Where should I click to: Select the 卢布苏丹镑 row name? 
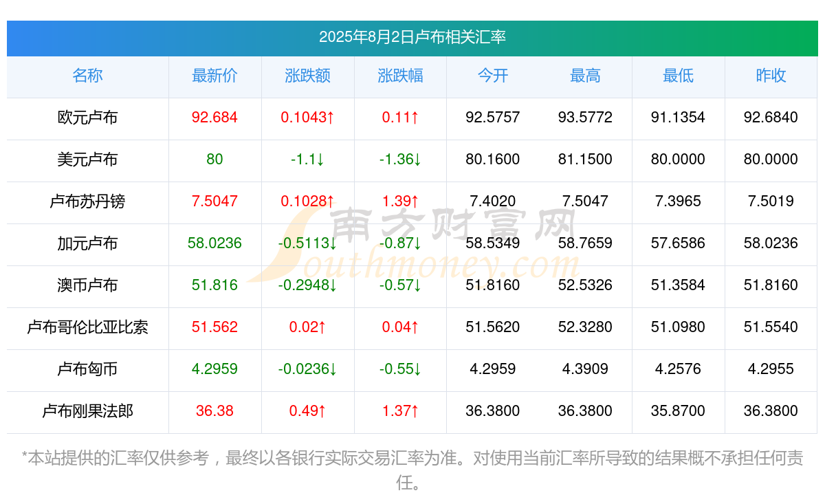[x=88, y=201]
